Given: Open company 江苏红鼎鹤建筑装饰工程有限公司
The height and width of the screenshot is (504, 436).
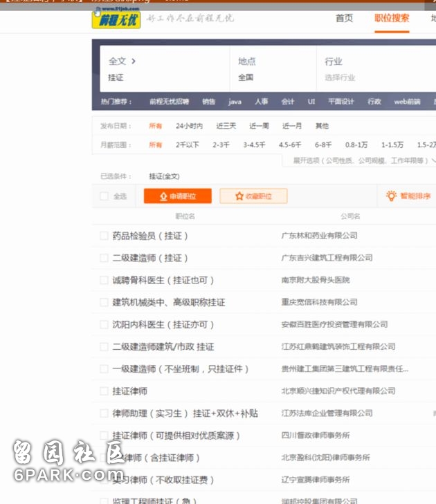Looking at the screenshot, I should pos(338,346).
